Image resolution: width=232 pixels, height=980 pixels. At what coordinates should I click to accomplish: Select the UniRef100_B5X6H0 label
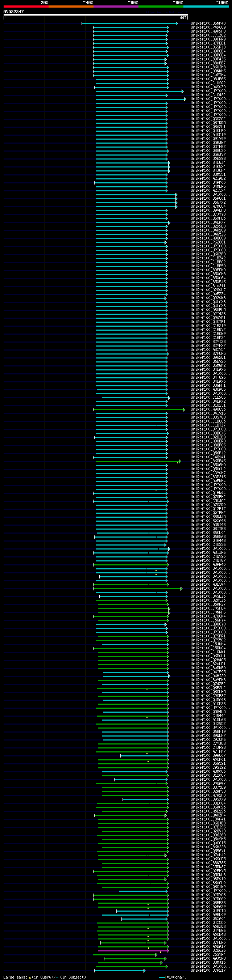point(208,465)
